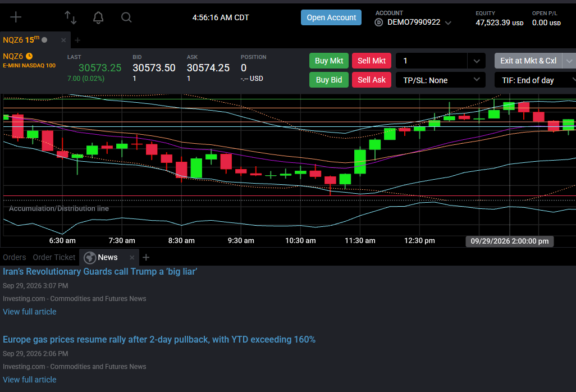
Task: Click the Accumulation/Distribution line label
Action: 59,209
